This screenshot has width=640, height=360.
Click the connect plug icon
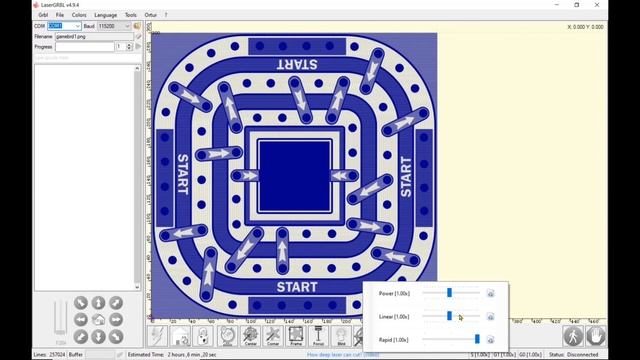(x=137, y=26)
